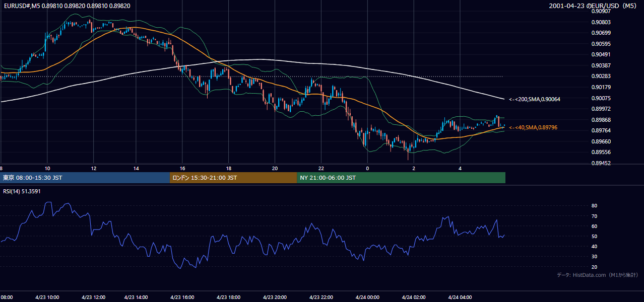Viewport: 644px width, 302px height.
Task: Click the 4/23 20:00 time label
Action: tap(276, 297)
